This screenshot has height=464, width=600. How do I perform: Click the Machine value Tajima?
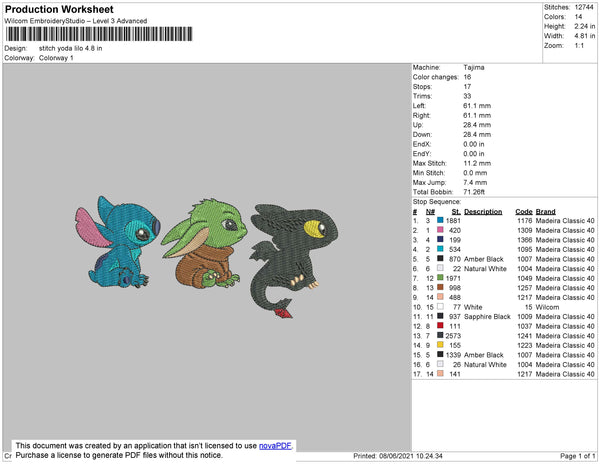pos(474,67)
